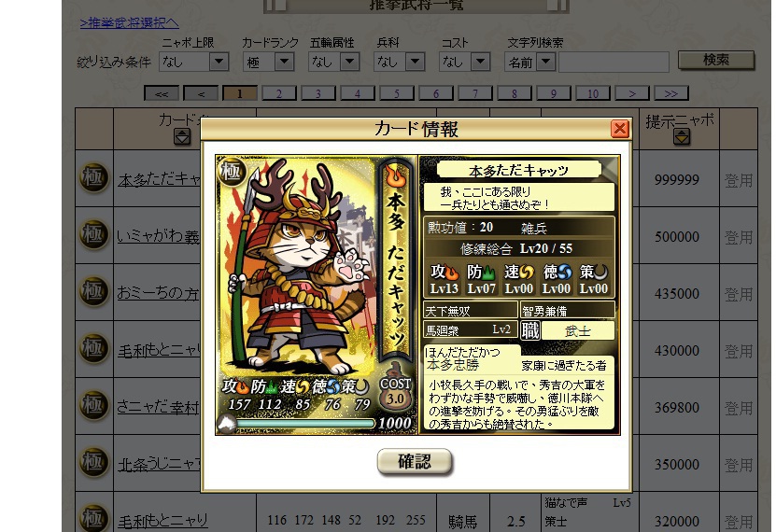Click the 推挙武将選択へ link
This screenshot has height=532, width=776.
pos(129,22)
